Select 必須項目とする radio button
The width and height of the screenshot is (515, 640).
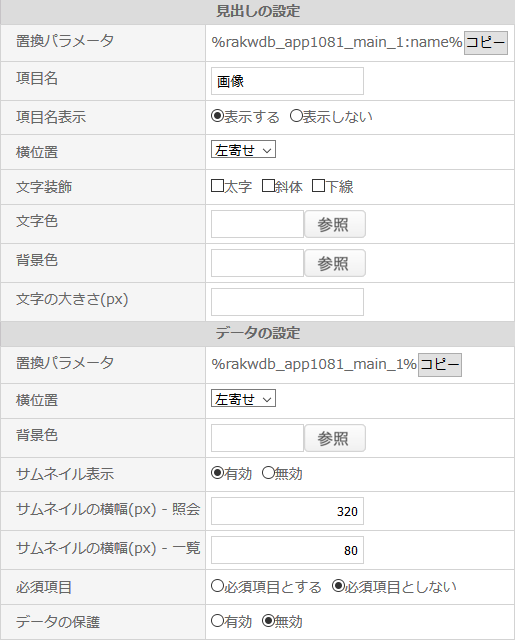(x=218, y=586)
